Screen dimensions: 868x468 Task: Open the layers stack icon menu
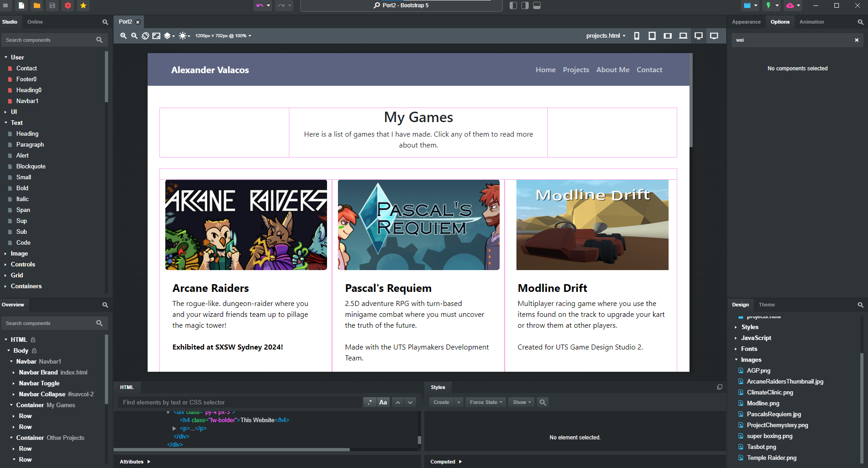click(x=169, y=36)
